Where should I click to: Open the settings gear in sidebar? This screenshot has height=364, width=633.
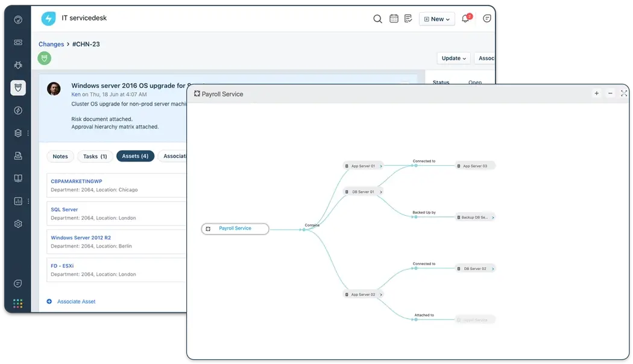click(18, 224)
